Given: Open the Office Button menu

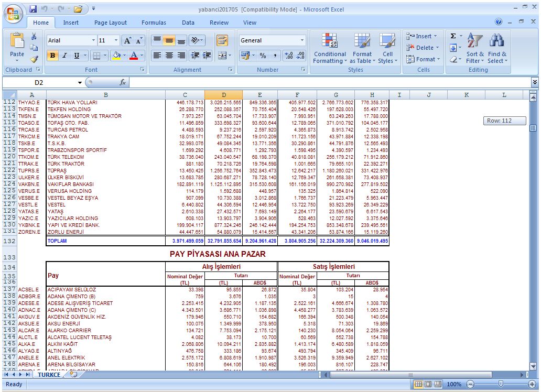Looking at the screenshot, I should pyautogui.click(x=13, y=15).
